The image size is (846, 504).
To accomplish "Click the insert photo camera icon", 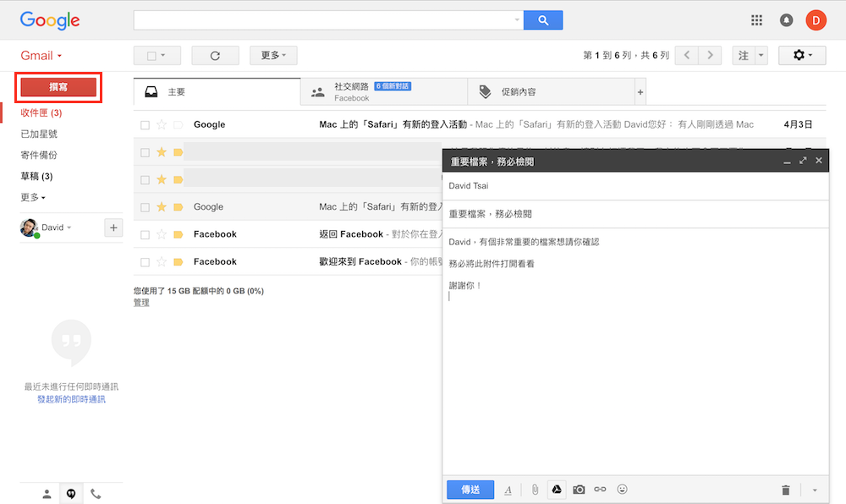I will point(579,490).
